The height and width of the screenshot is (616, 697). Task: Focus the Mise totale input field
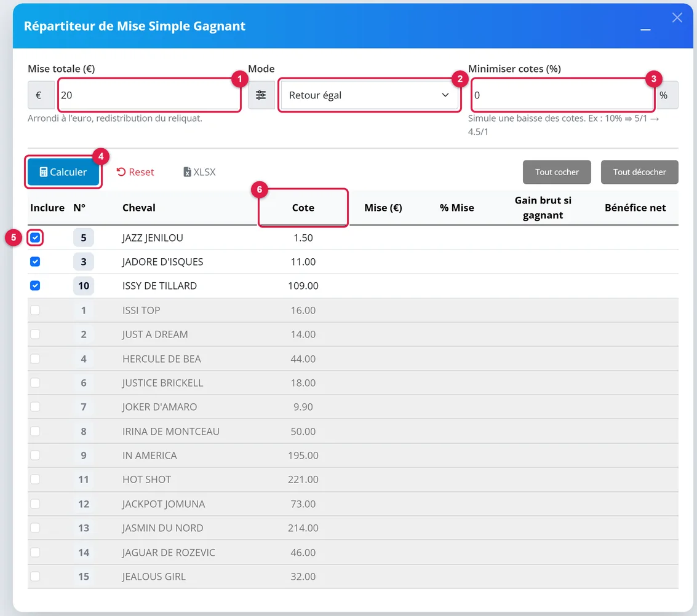(149, 95)
